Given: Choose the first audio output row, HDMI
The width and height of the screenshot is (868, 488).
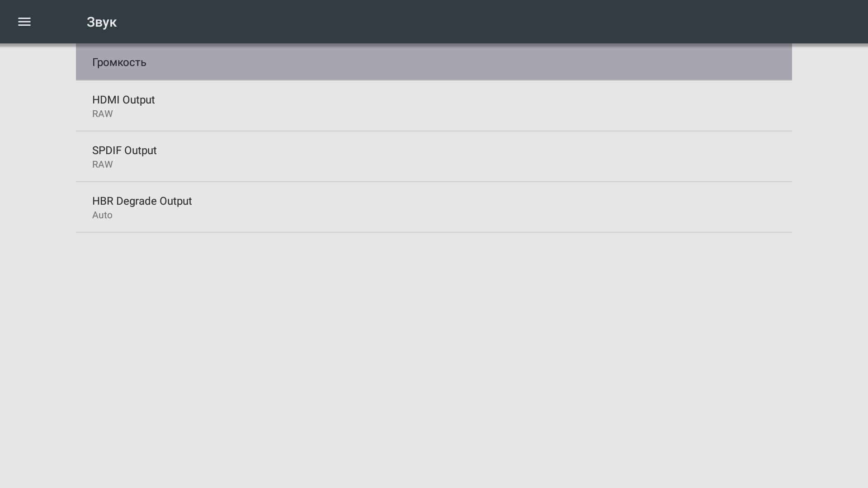Looking at the screenshot, I should click(434, 106).
